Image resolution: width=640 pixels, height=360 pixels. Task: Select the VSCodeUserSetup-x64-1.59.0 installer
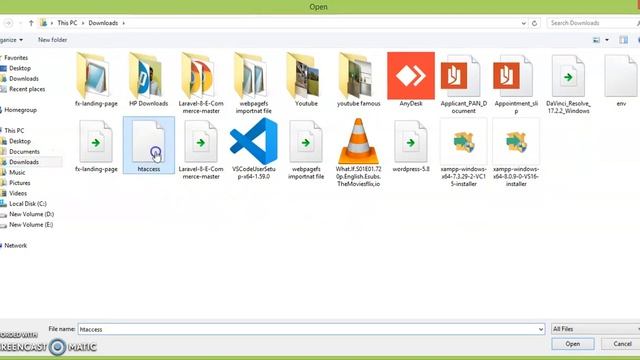click(x=253, y=149)
